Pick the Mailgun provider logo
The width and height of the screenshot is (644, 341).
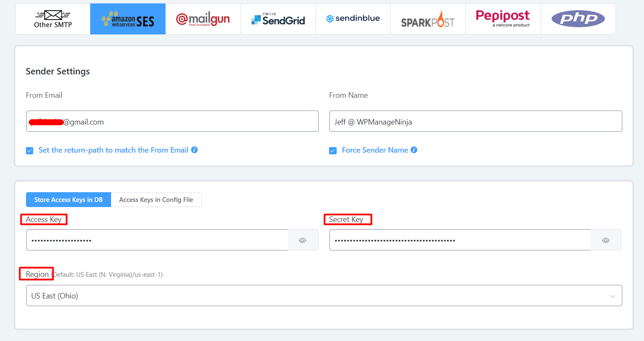click(x=203, y=19)
